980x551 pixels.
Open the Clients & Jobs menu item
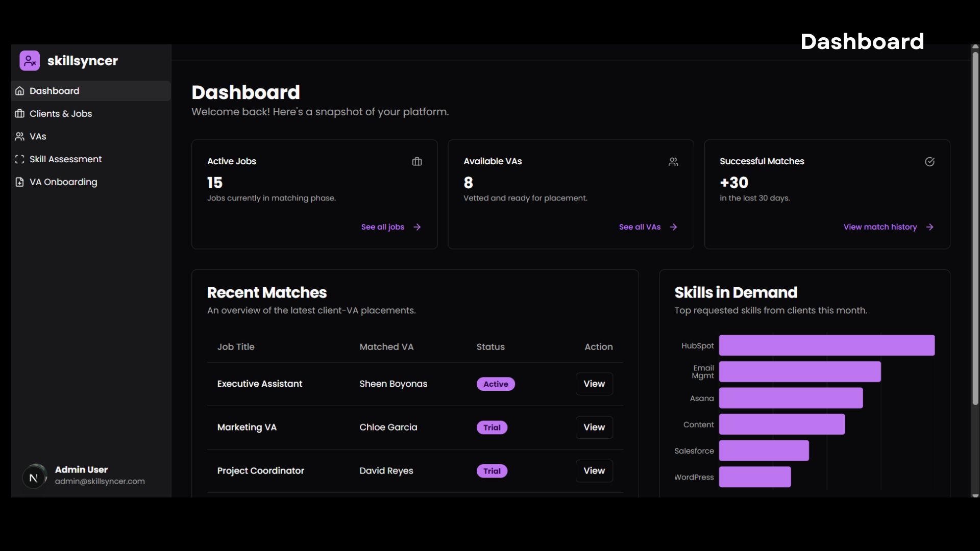(x=61, y=114)
